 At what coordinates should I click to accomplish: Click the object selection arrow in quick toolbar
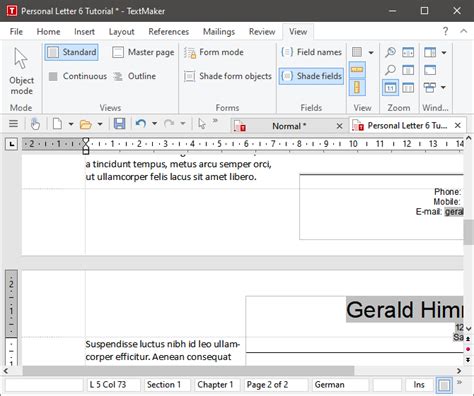click(x=201, y=124)
